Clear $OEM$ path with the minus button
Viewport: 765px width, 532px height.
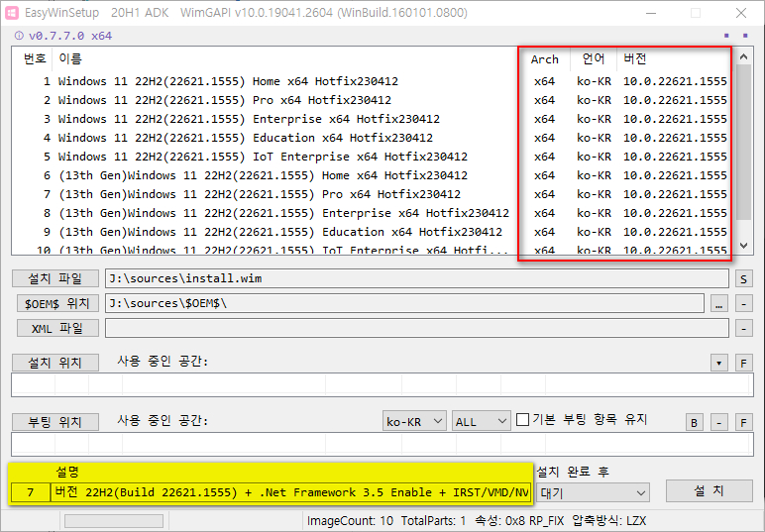[743, 304]
